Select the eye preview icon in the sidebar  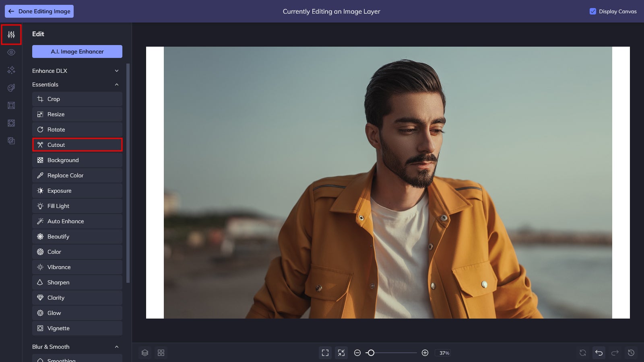point(11,52)
